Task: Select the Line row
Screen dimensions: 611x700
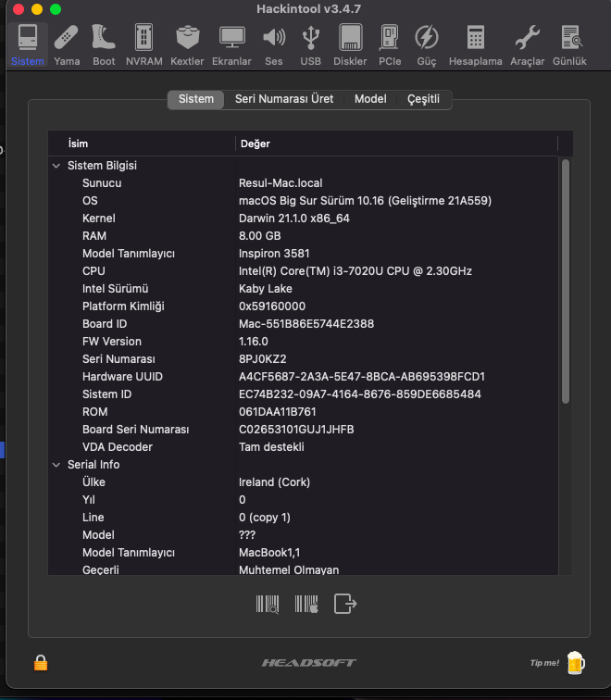Action: coord(304,518)
